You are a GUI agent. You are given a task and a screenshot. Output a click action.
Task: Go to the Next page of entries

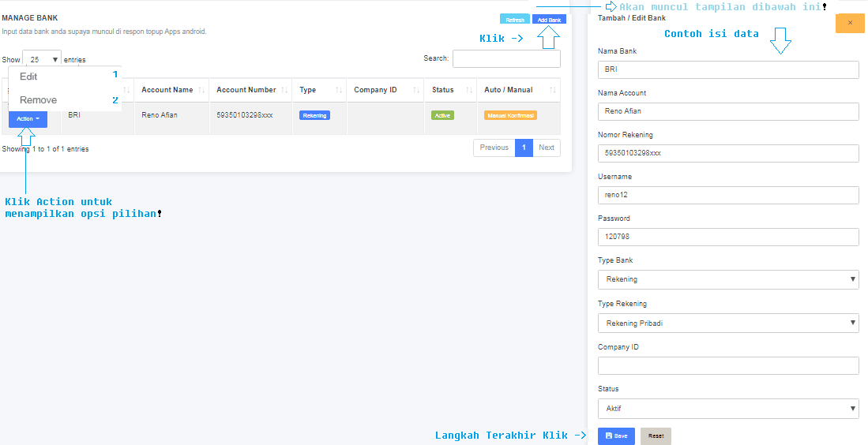547,148
